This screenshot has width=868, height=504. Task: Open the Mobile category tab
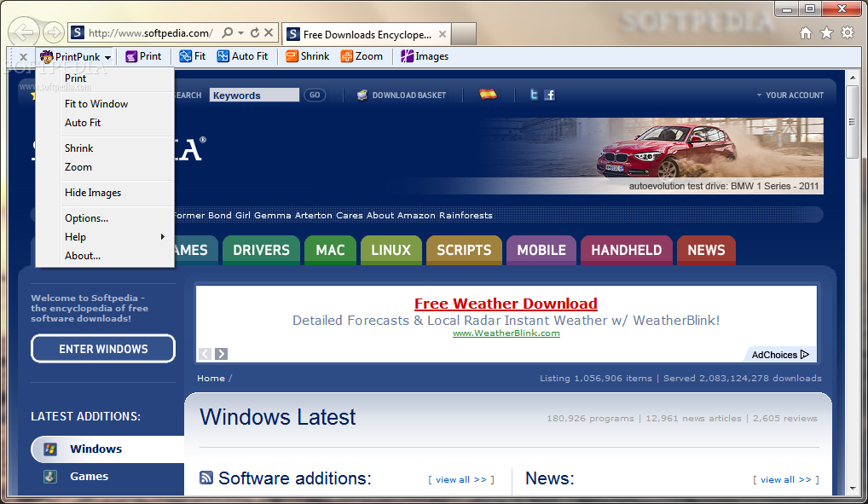[541, 250]
